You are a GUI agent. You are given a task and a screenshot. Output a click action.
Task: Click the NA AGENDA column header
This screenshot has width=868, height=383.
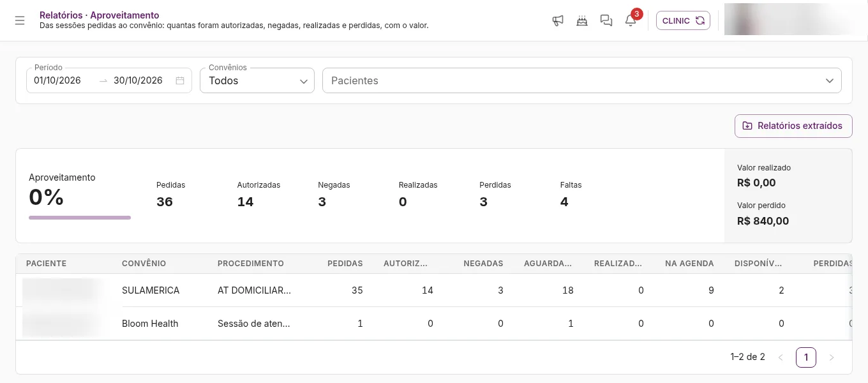(689, 264)
